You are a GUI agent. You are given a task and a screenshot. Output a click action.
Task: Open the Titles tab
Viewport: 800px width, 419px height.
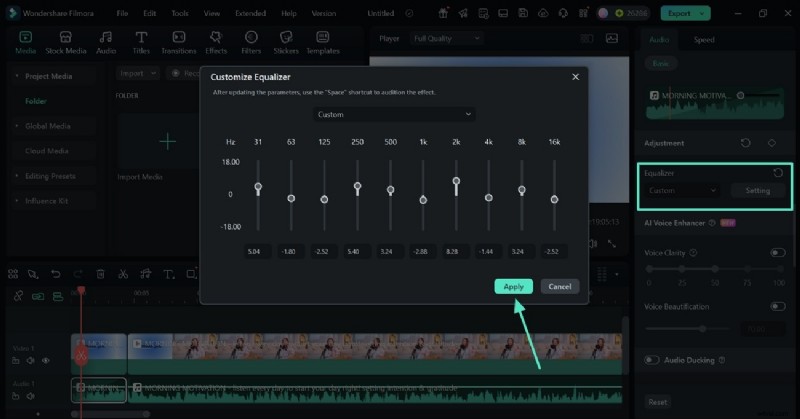pos(141,42)
